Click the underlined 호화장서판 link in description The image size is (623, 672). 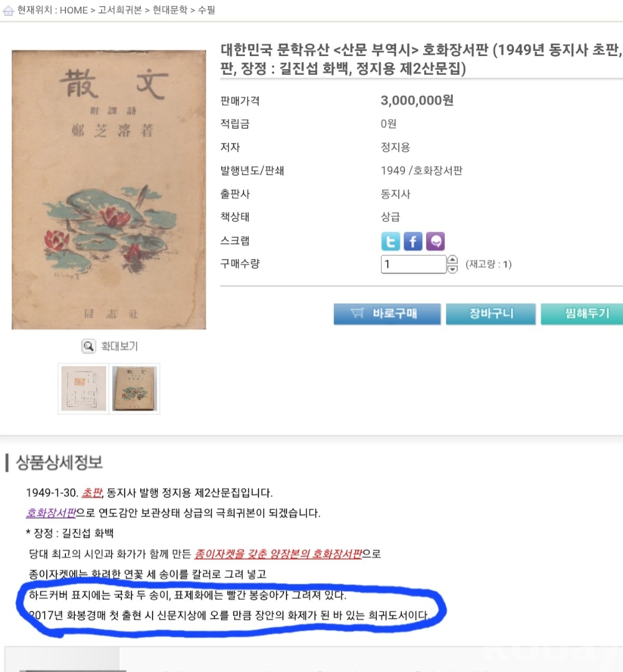click(x=50, y=514)
